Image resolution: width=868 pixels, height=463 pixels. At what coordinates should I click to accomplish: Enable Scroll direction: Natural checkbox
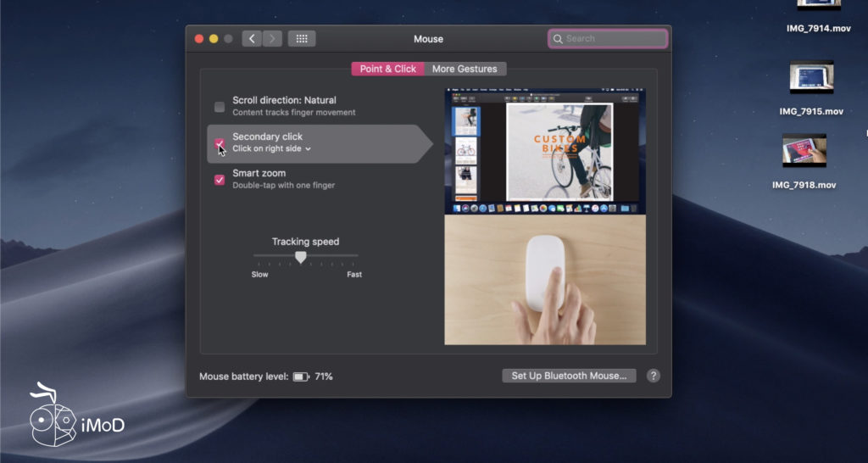[x=220, y=107]
